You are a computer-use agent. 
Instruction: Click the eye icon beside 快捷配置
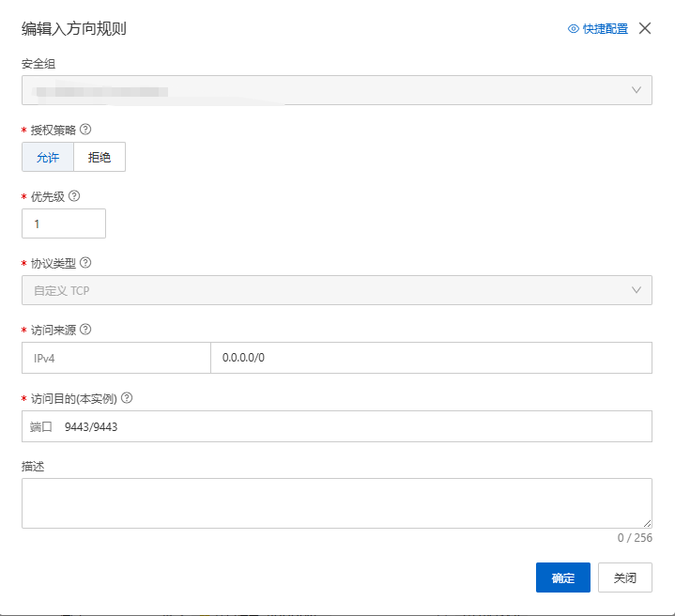click(574, 29)
